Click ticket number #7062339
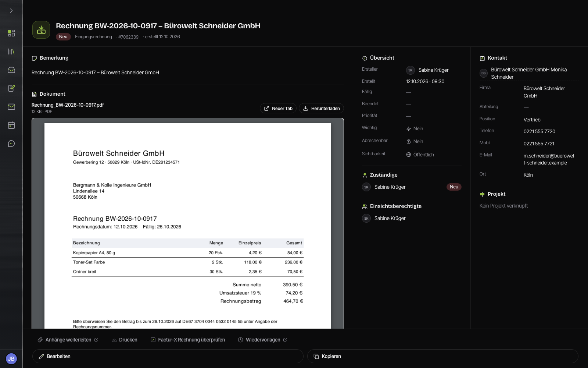Viewport: 588px width, 368px height. point(128,37)
